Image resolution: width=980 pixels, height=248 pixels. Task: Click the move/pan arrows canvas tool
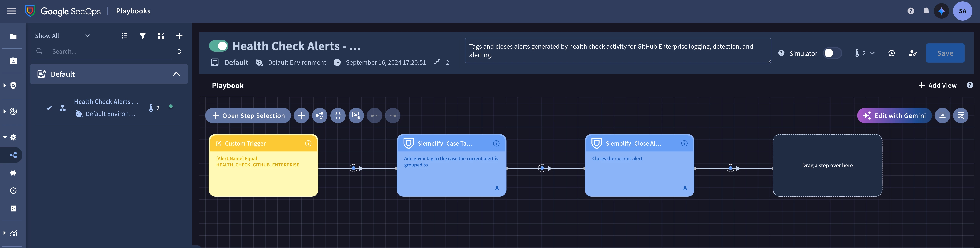click(x=301, y=116)
